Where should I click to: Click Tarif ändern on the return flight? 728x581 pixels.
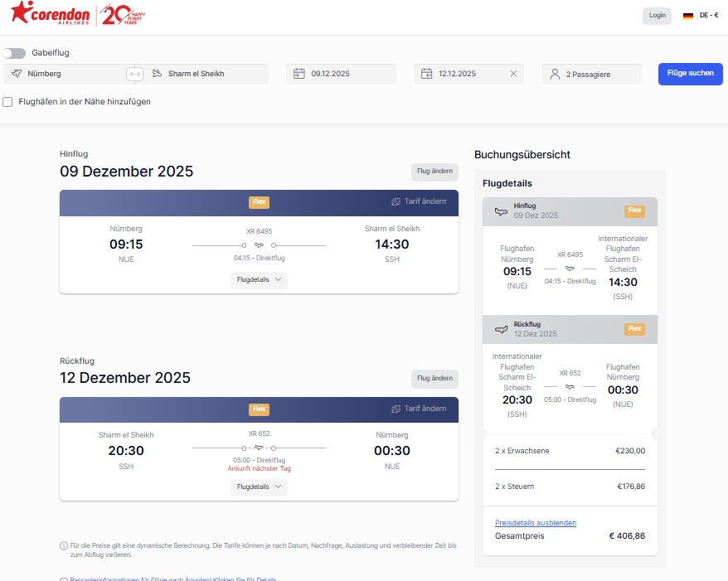click(419, 409)
